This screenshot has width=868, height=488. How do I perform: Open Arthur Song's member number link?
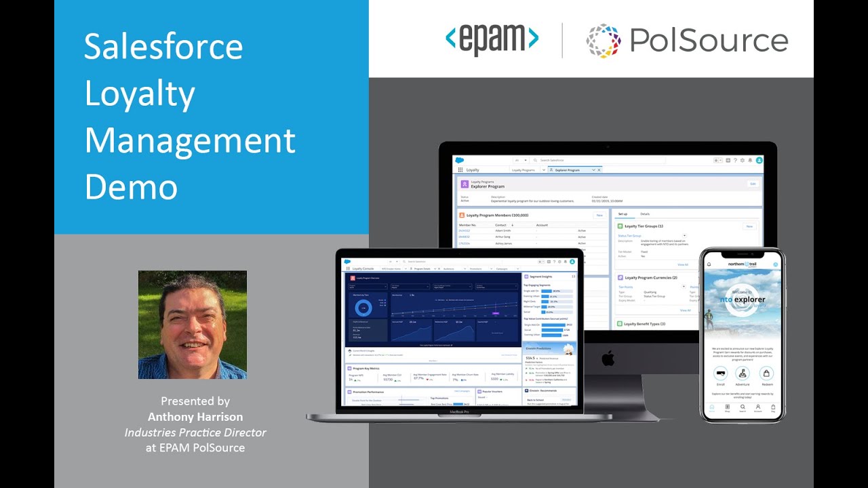(x=464, y=237)
